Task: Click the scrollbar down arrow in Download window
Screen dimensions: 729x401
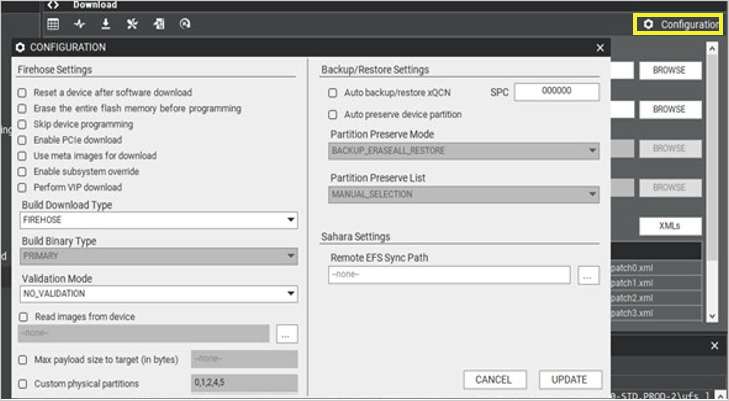Action: [712, 316]
